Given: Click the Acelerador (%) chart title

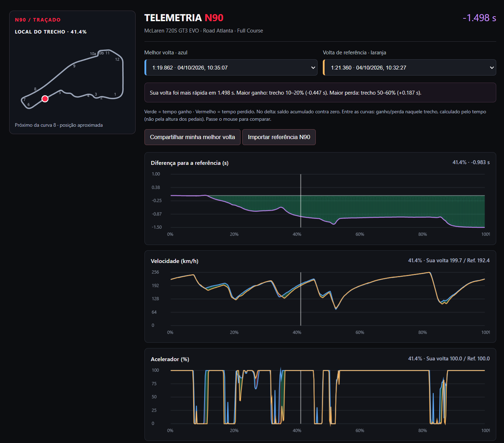Looking at the screenshot, I should point(170,359).
